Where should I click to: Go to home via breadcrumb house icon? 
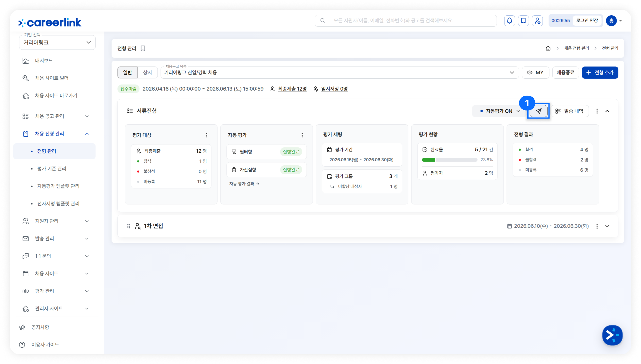click(x=548, y=48)
